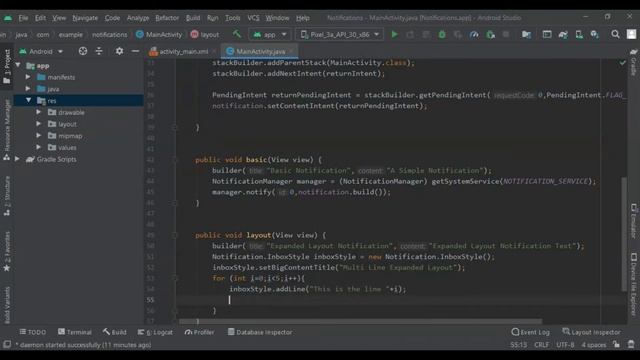This screenshot has width=640, height=360.
Task: Hide the Project panel with minus icon
Action: [x=135, y=51]
